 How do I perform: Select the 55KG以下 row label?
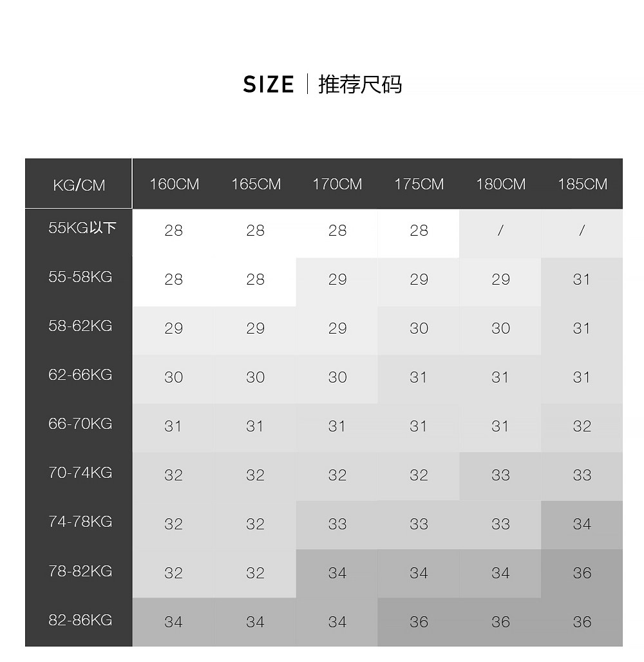(82, 228)
